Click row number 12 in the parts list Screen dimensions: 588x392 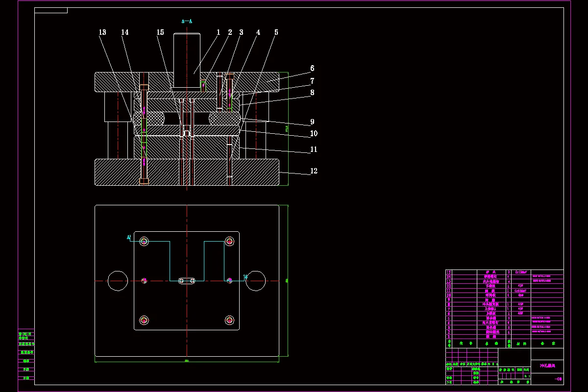tap(449, 286)
